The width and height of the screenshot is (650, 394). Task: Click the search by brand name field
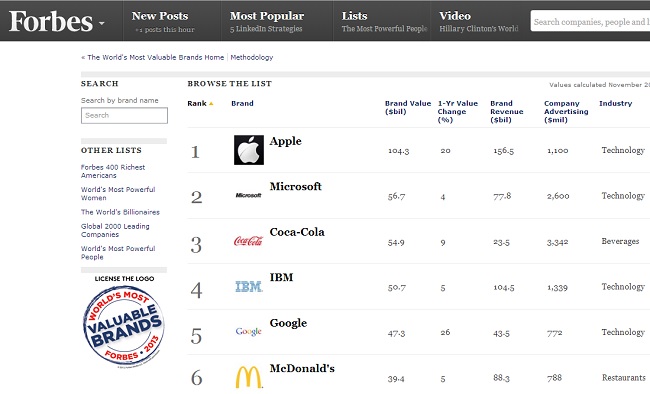pyautogui.click(x=124, y=115)
